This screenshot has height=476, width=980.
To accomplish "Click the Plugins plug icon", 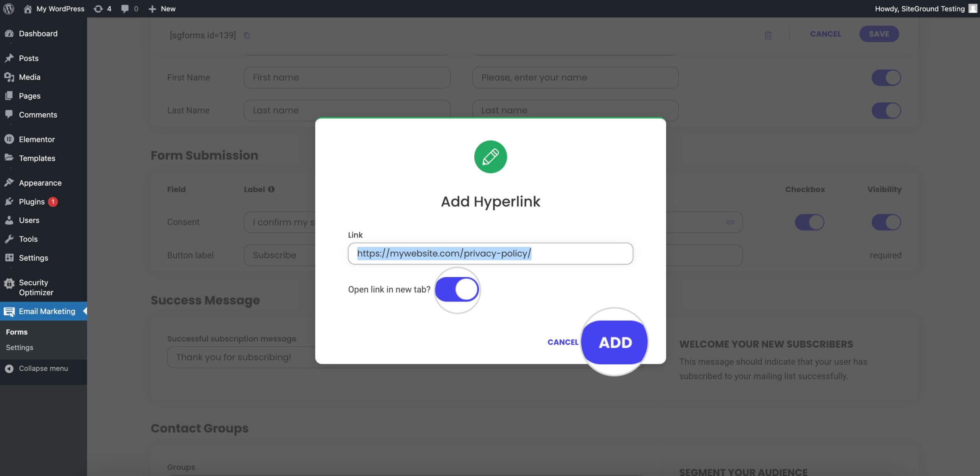I will point(9,201).
